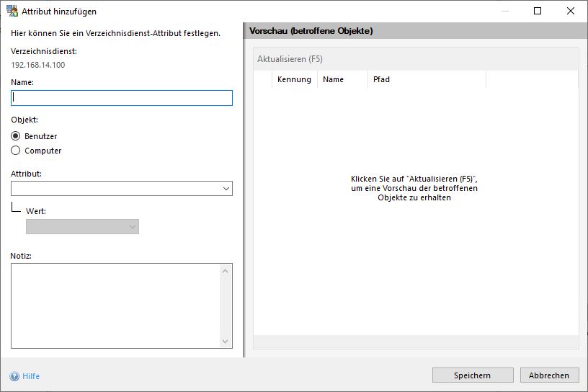Click the blue Hilfe question mark icon
Image resolution: width=588 pixels, height=392 pixels.
14,376
